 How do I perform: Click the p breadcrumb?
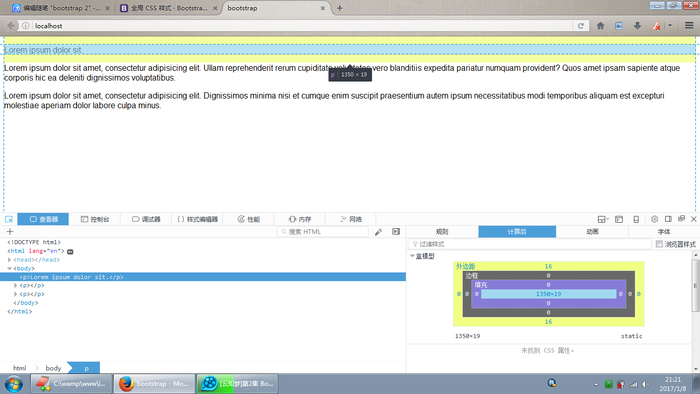coord(87,368)
